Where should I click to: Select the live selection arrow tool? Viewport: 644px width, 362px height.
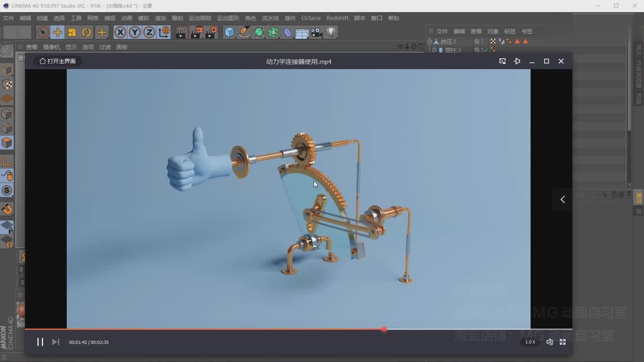pyautogui.click(x=43, y=33)
